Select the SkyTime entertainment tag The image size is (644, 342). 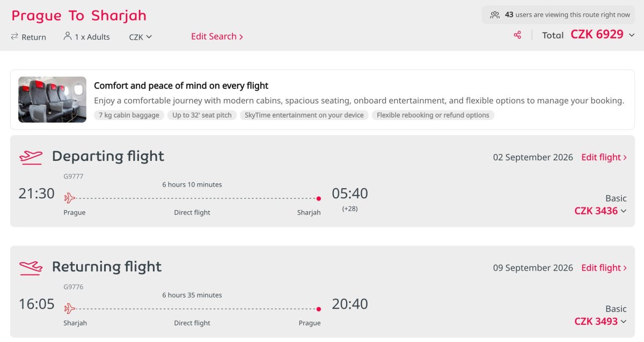[x=304, y=115]
